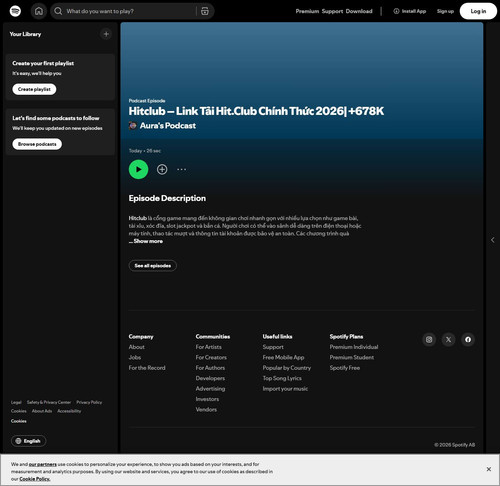Viewport: 500px width, 486px height.
Task: Open Spotify's X (Twitter) page
Action: point(448,339)
